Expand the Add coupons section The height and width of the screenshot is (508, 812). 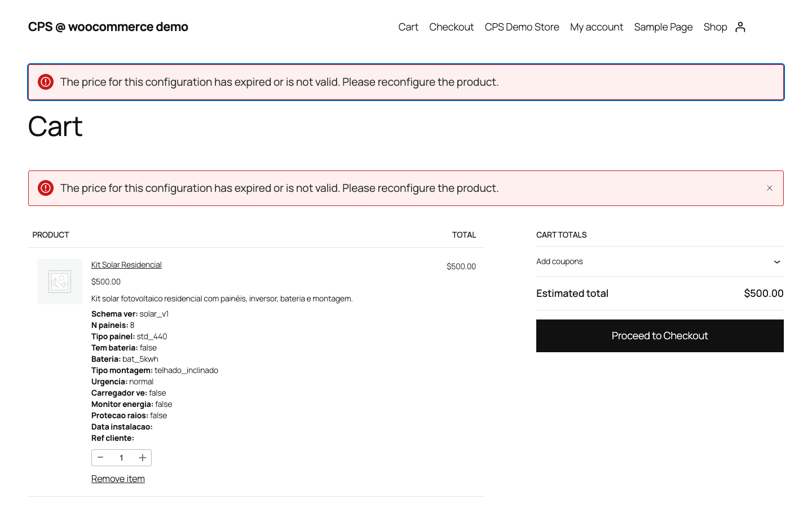click(559, 261)
